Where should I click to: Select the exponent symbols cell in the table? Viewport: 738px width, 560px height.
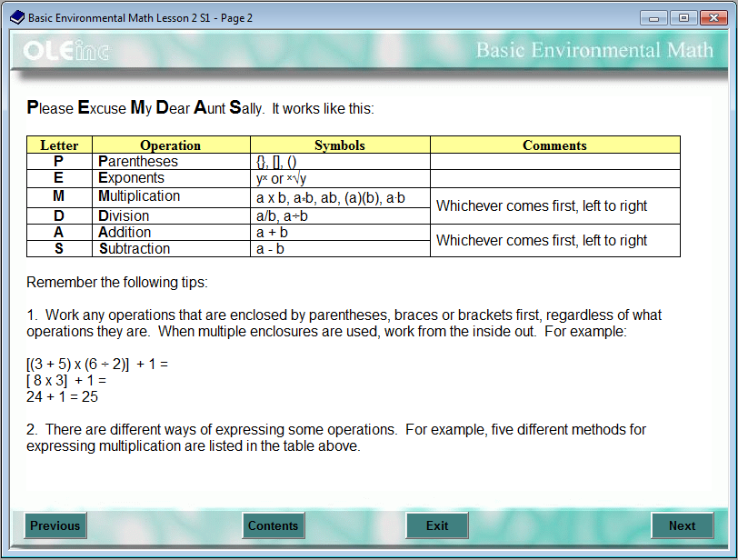point(339,178)
